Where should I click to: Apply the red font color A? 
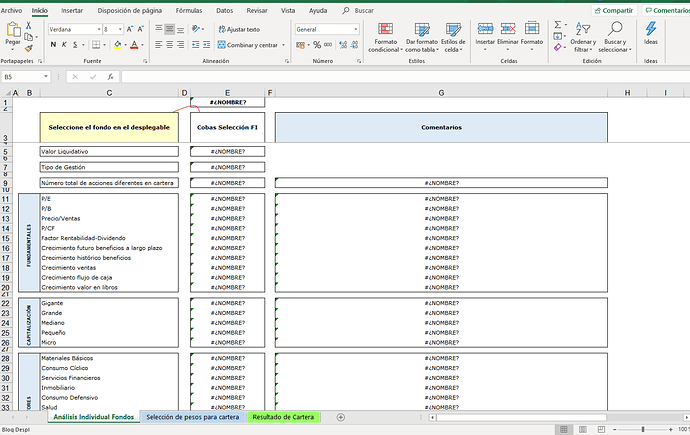point(134,44)
